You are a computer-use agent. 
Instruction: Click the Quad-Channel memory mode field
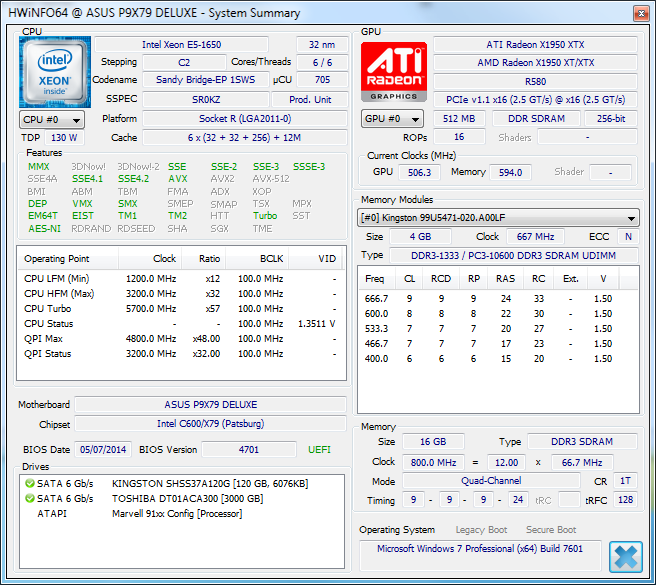click(x=491, y=481)
